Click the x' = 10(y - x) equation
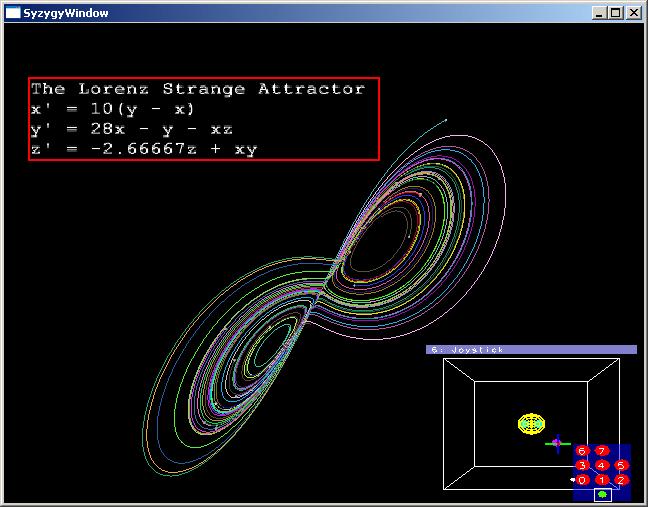The height and width of the screenshot is (507, 648). click(x=113, y=109)
